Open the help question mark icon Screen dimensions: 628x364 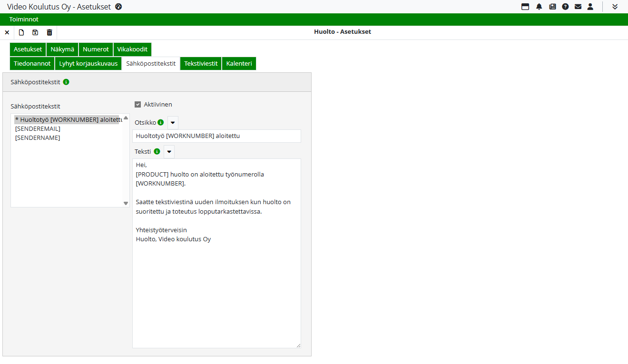coord(565,7)
